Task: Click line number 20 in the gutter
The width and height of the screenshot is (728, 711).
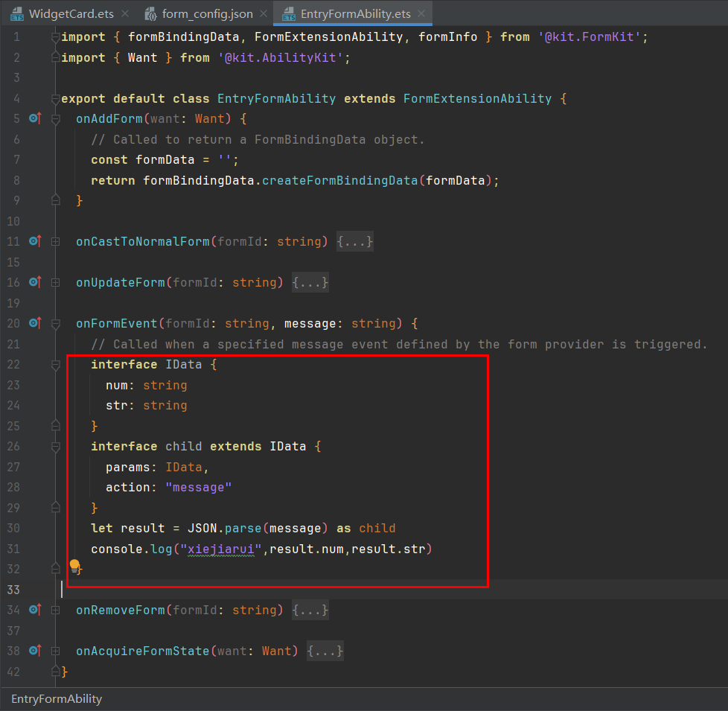Action: [13, 323]
